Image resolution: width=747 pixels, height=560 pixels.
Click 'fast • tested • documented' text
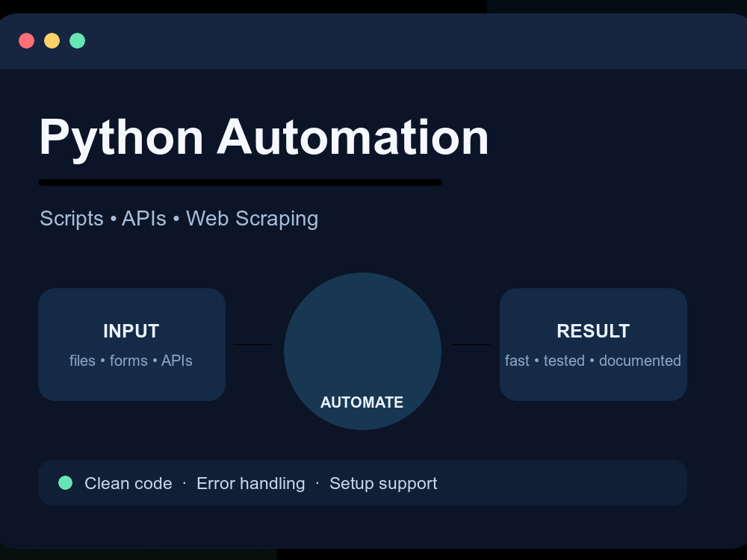[x=593, y=361]
